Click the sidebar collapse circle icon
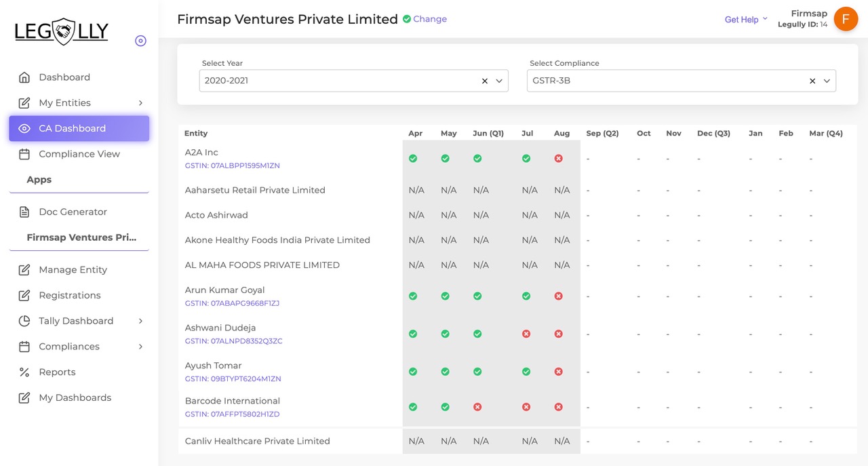 (140, 41)
